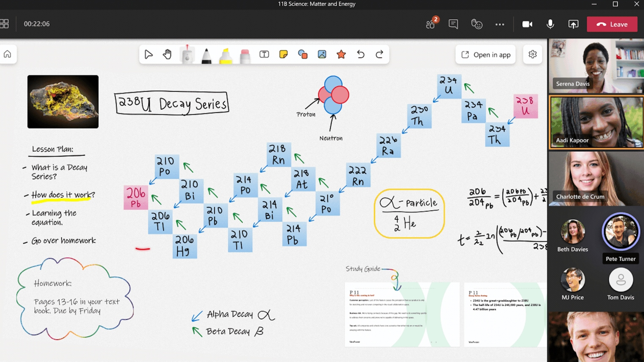The width and height of the screenshot is (644, 362).
Task: Open reactions and raise hand menu
Action: click(x=476, y=24)
